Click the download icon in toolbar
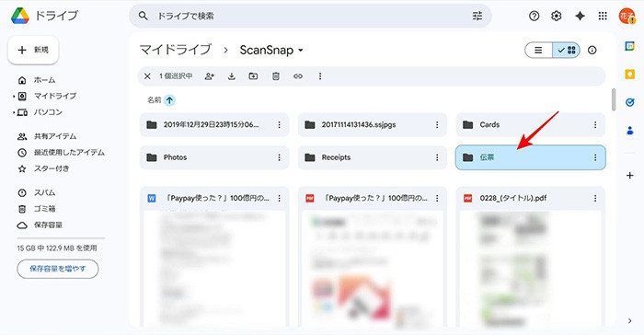The height and width of the screenshot is (335, 644). click(232, 76)
